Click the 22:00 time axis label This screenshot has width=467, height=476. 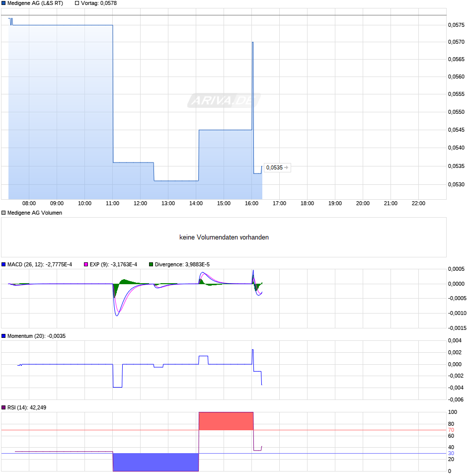pyautogui.click(x=418, y=203)
